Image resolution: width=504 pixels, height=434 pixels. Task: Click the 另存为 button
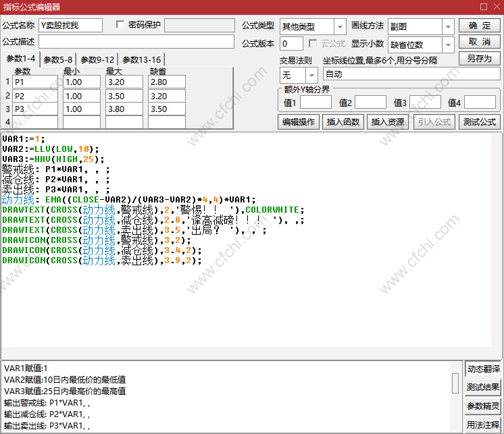tap(480, 59)
